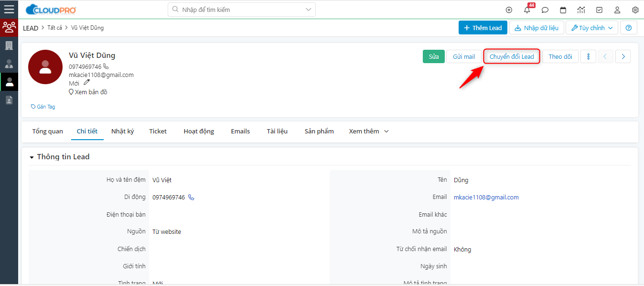Click the Nhập dữ liệu button
This screenshot has width=644, height=286.
pyautogui.click(x=537, y=28)
